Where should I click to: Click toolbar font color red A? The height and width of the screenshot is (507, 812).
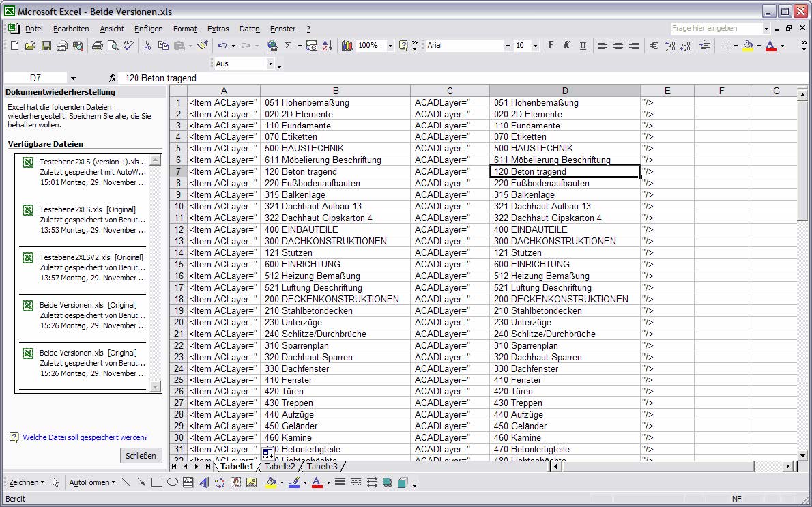point(770,46)
